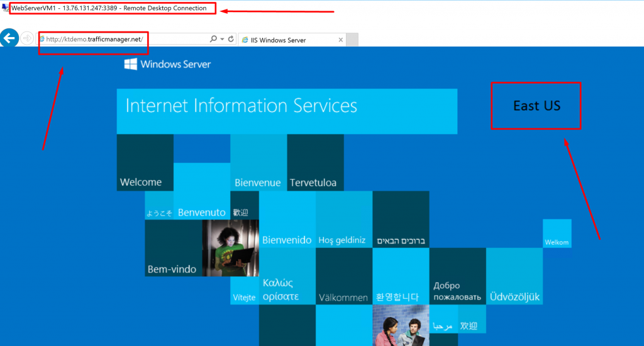Click the Hoş geldiniz tile

(344, 220)
